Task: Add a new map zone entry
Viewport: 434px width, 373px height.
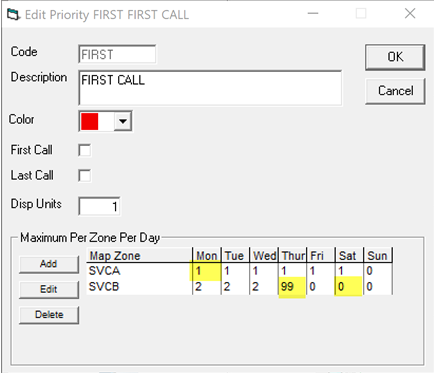Action: pyautogui.click(x=49, y=264)
